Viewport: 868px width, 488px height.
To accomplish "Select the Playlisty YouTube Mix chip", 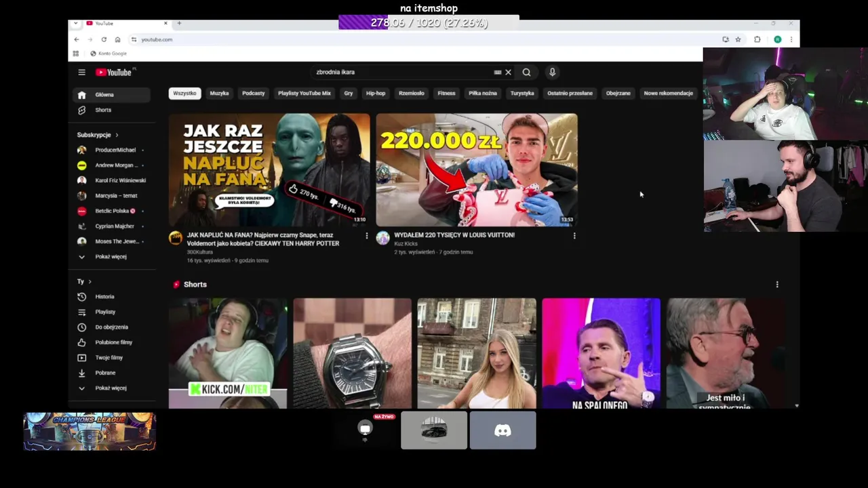I will pyautogui.click(x=304, y=94).
